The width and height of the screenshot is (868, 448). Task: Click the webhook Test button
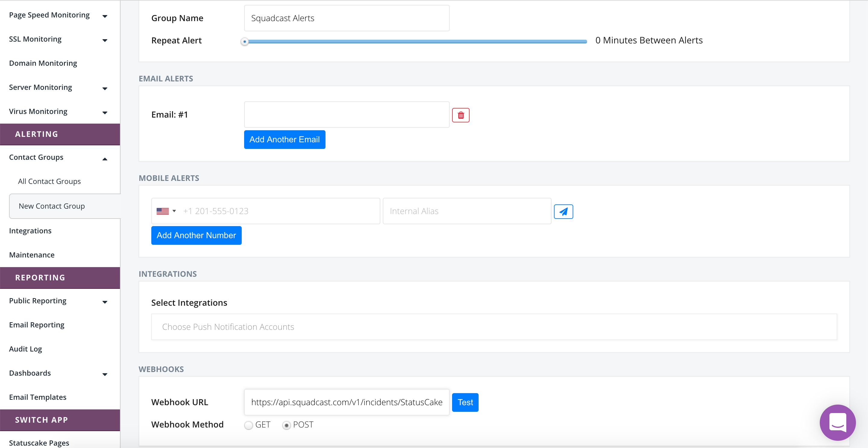[x=465, y=402]
